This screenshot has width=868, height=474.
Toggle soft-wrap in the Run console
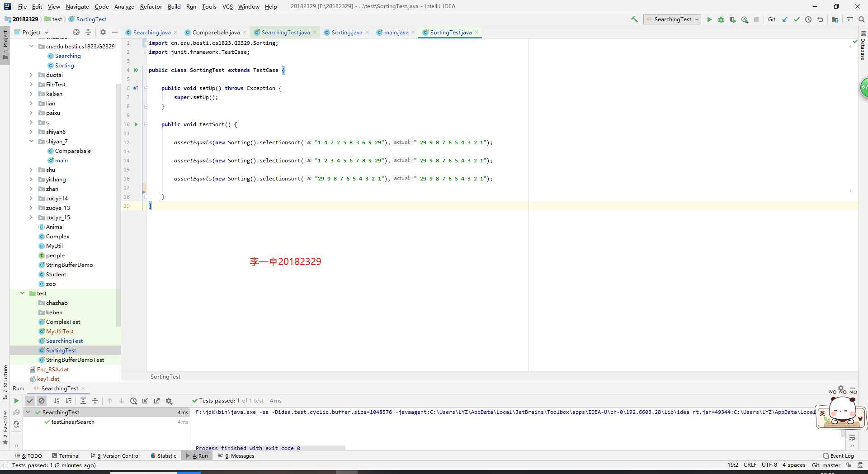(852, 437)
